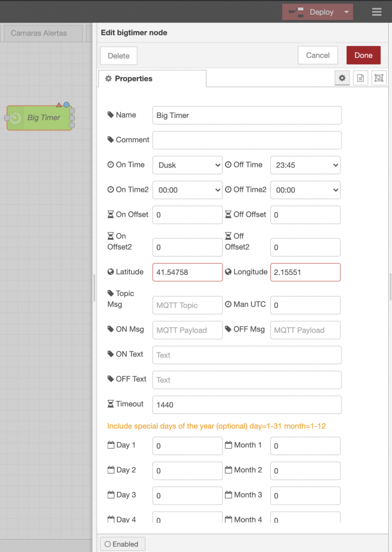Click the Day 2 input field
392x552 pixels.
click(x=187, y=471)
